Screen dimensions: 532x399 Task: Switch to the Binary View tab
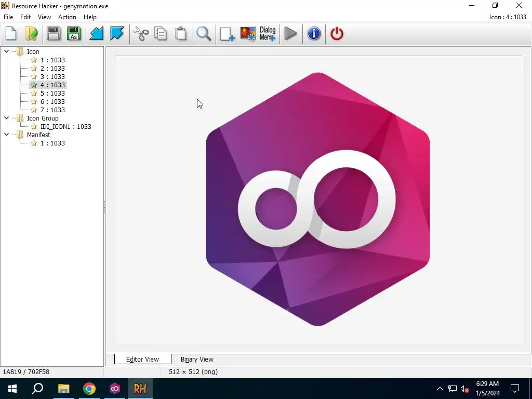(x=197, y=360)
